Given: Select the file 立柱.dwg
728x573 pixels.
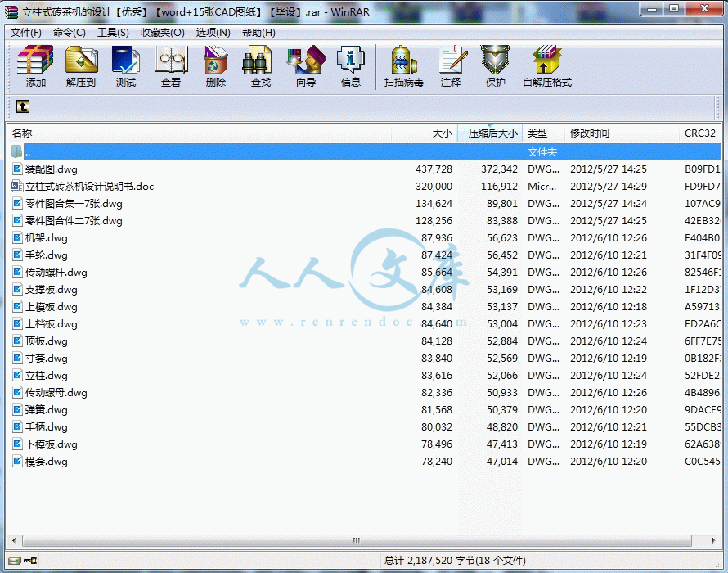Looking at the screenshot, I should pos(47,376).
